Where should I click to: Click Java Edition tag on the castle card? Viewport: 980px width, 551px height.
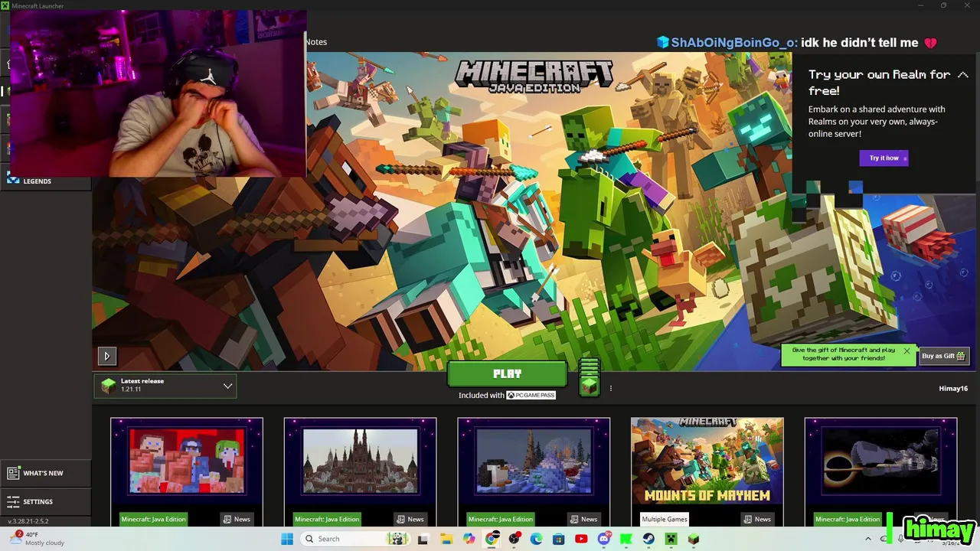pos(327,519)
